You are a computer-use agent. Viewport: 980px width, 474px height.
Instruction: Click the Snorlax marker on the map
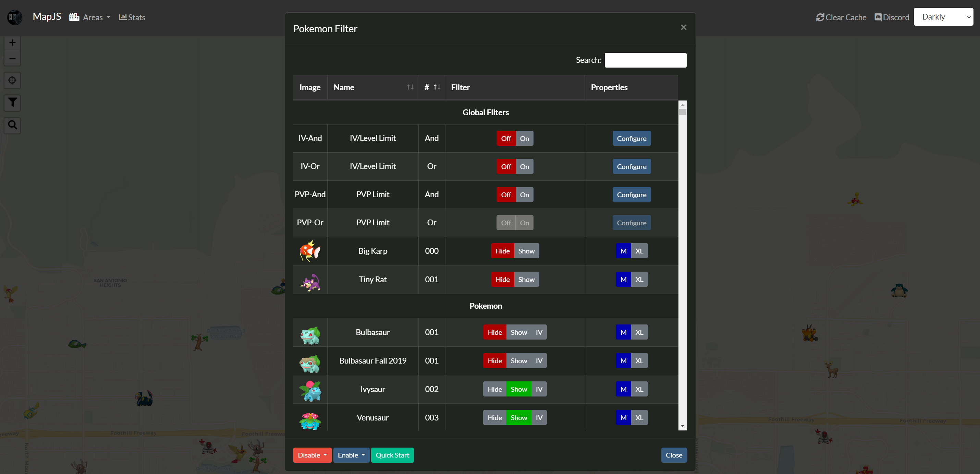coord(899,291)
